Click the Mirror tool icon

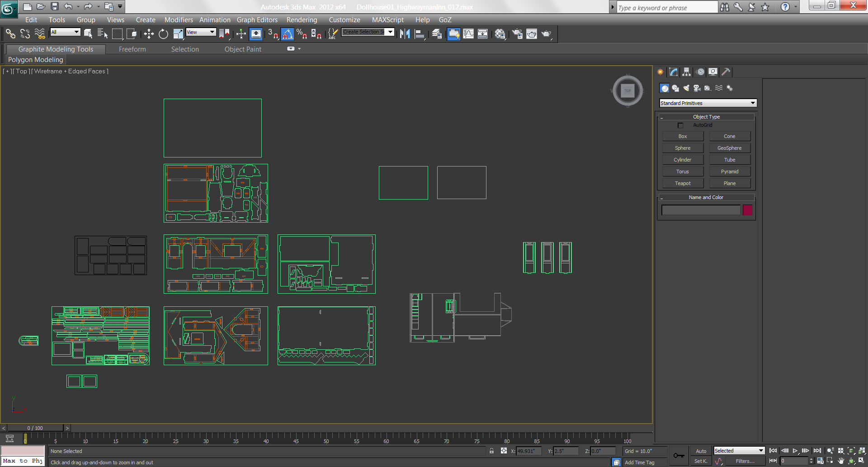405,34
